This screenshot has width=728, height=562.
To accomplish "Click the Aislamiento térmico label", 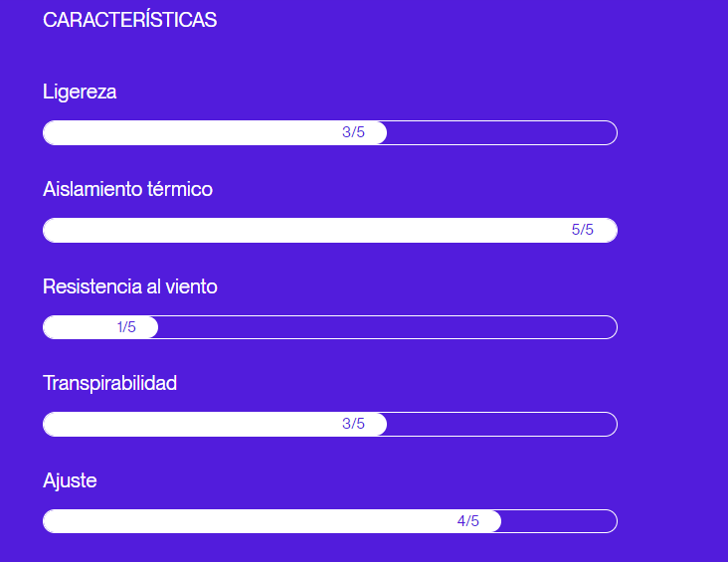I will click(127, 189).
